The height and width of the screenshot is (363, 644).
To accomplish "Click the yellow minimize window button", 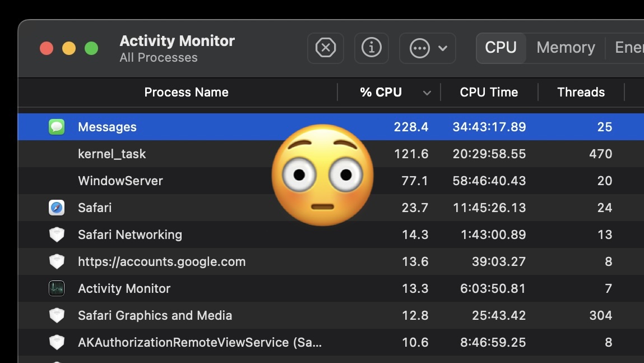I will tap(69, 48).
